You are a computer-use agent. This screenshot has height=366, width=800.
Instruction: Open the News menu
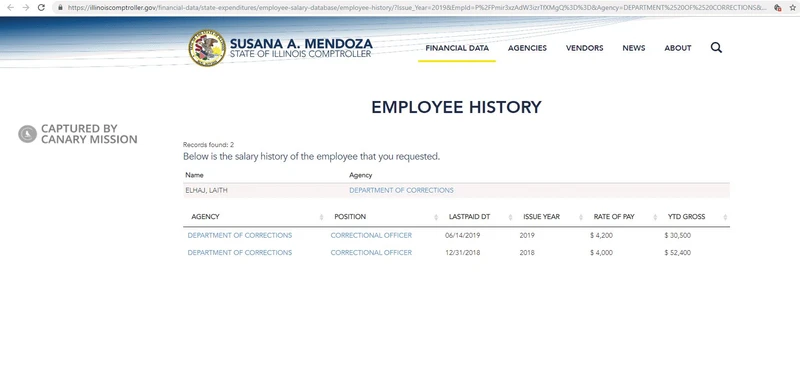coord(634,48)
